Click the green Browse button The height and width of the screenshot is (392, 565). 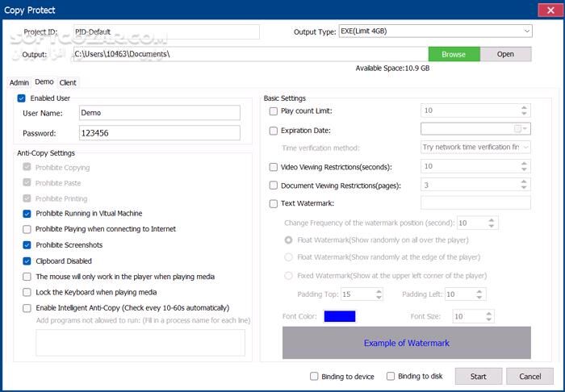pyautogui.click(x=454, y=54)
